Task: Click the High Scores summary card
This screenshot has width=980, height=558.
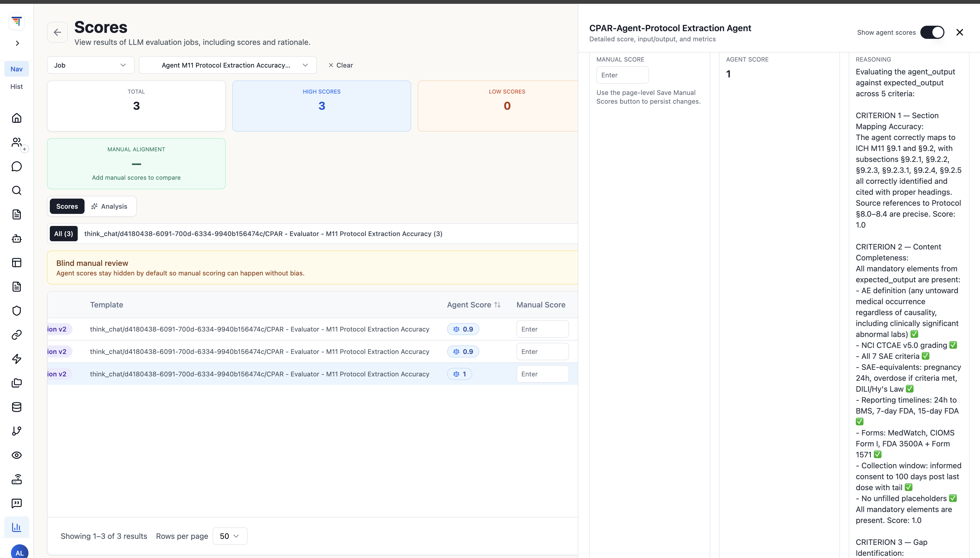Action: point(321,106)
